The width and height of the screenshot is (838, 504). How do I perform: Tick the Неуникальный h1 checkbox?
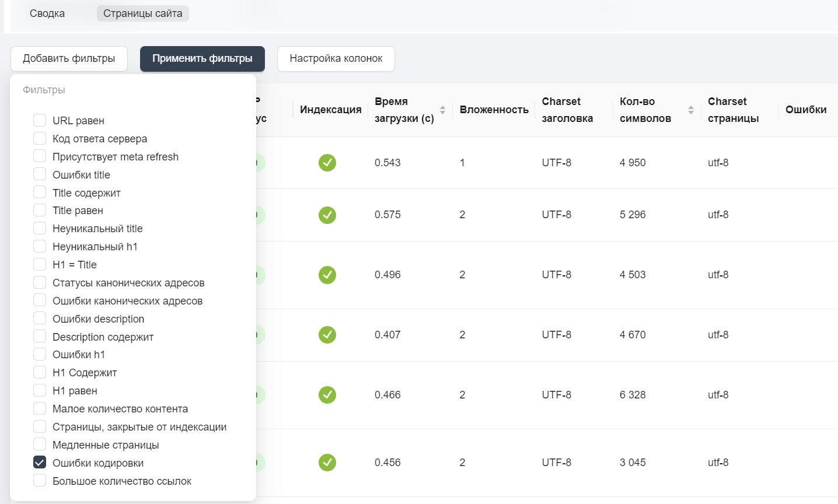[x=40, y=246]
